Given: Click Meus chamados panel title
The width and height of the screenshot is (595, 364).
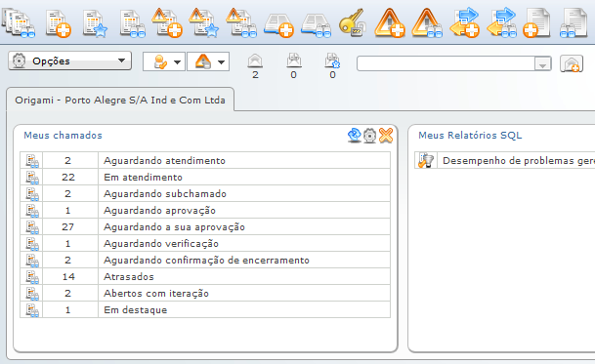Looking at the screenshot, I should (63, 136).
